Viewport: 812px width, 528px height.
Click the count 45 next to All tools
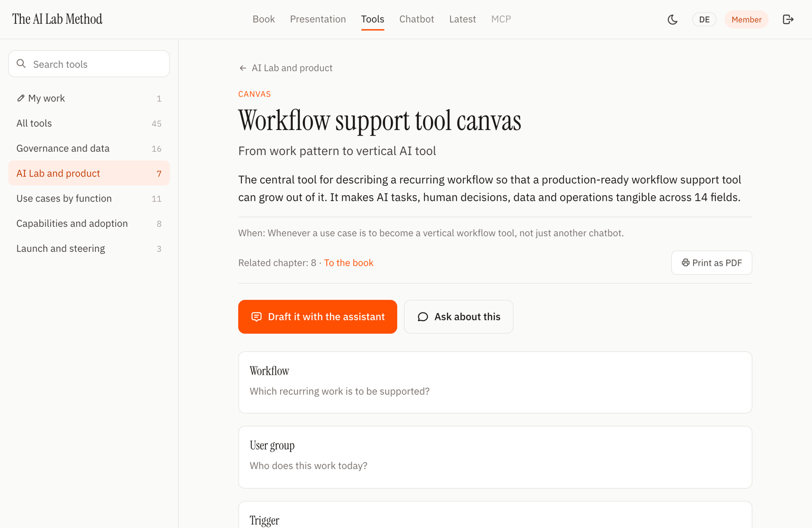(156, 123)
